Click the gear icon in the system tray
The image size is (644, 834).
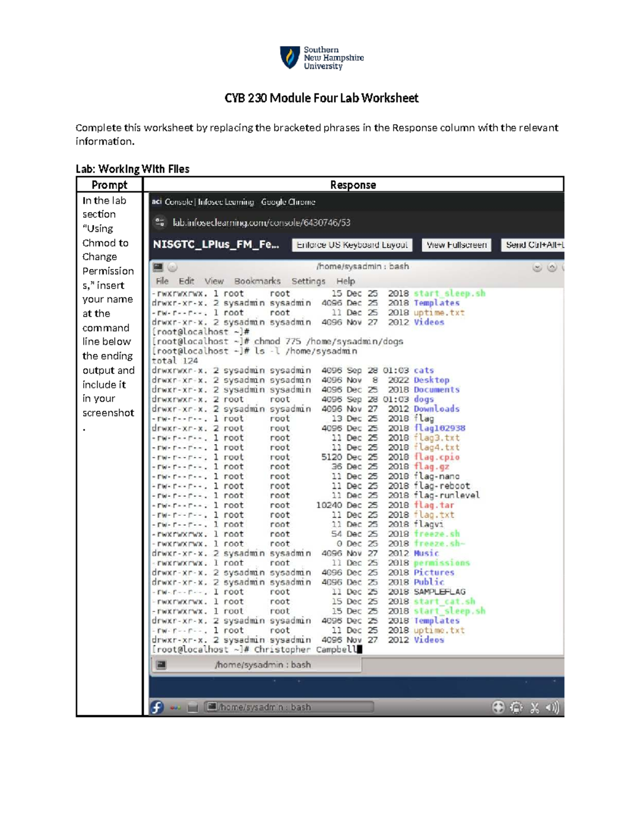coord(516,707)
